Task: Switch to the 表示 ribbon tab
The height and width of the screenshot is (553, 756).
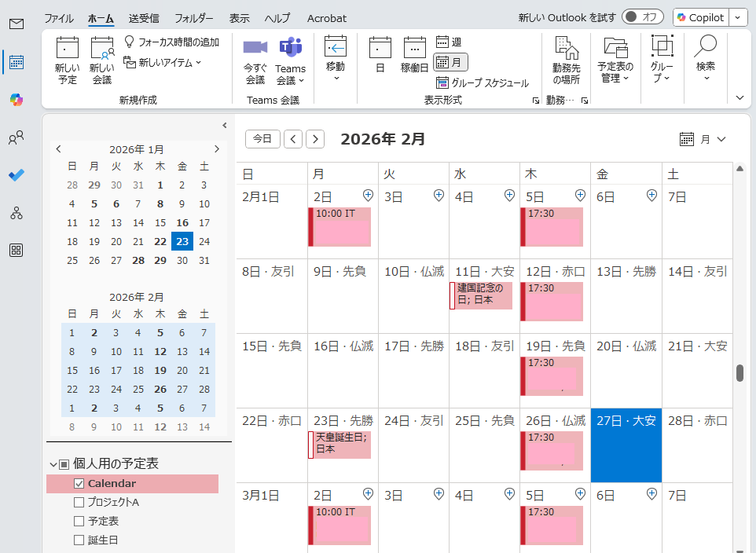Action: (239, 18)
